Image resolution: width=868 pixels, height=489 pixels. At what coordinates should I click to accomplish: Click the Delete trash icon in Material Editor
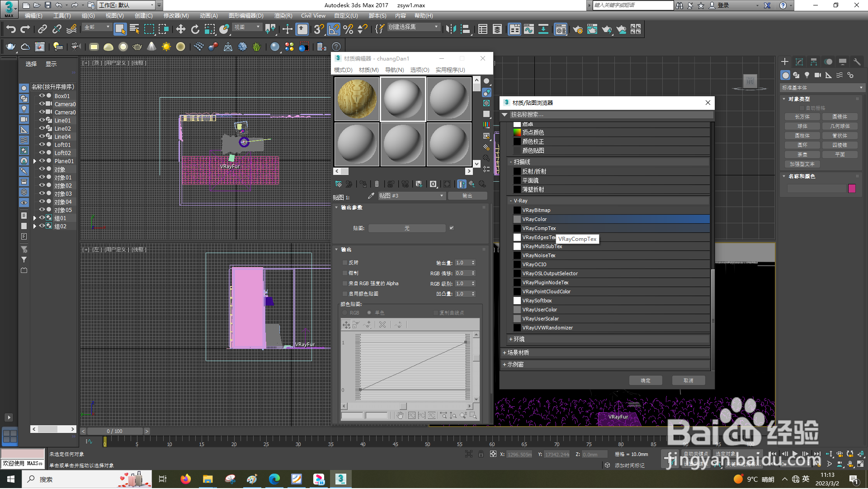[x=377, y=184]
